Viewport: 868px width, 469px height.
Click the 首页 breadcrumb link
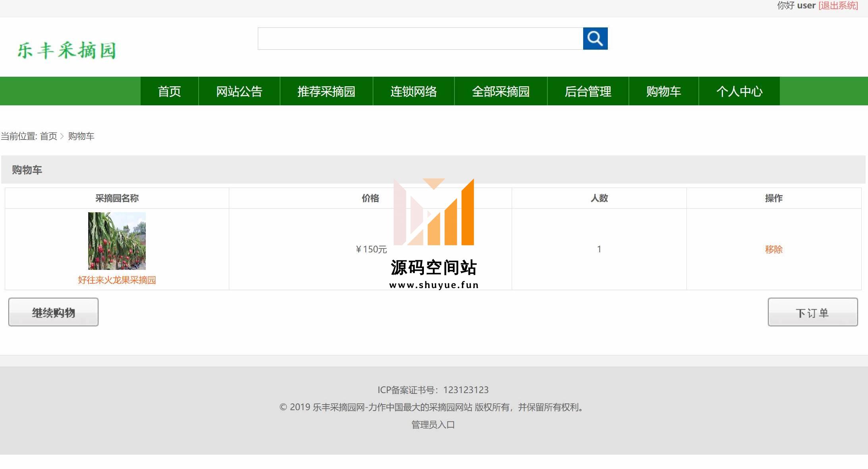48,136
